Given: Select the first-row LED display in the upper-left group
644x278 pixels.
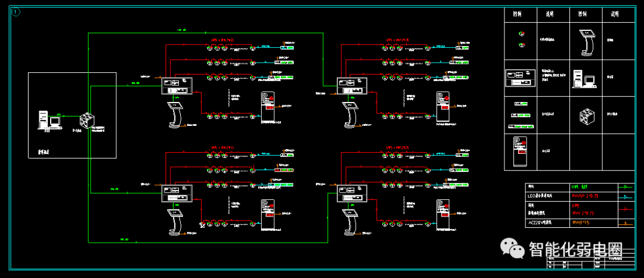Looking at the screenshot, I should (x=287, y=48).
